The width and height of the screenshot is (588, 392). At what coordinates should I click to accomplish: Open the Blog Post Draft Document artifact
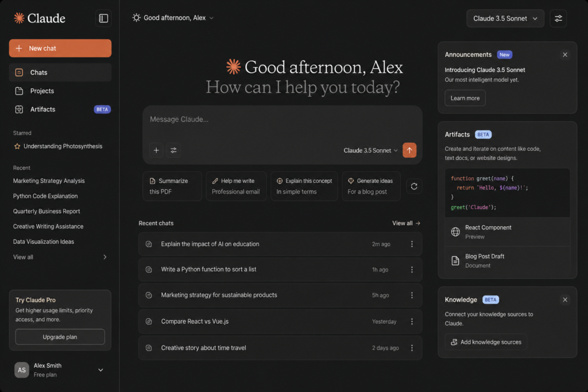508,261
